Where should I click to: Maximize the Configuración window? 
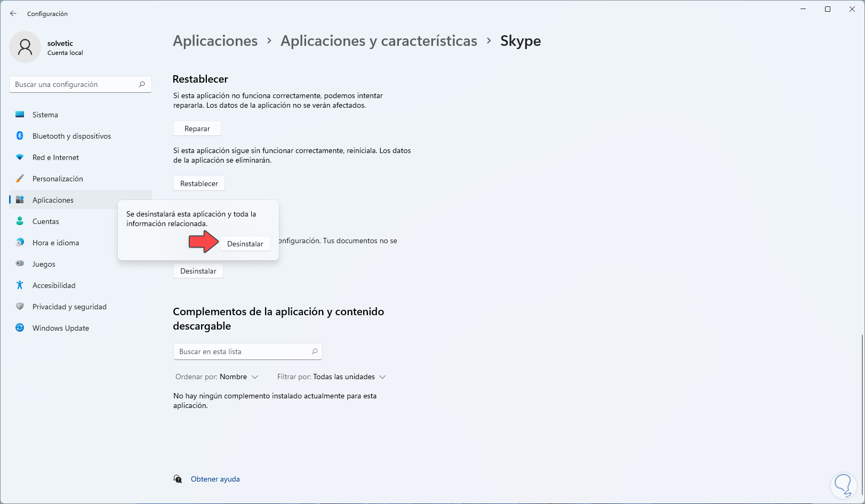coord(828,9)
